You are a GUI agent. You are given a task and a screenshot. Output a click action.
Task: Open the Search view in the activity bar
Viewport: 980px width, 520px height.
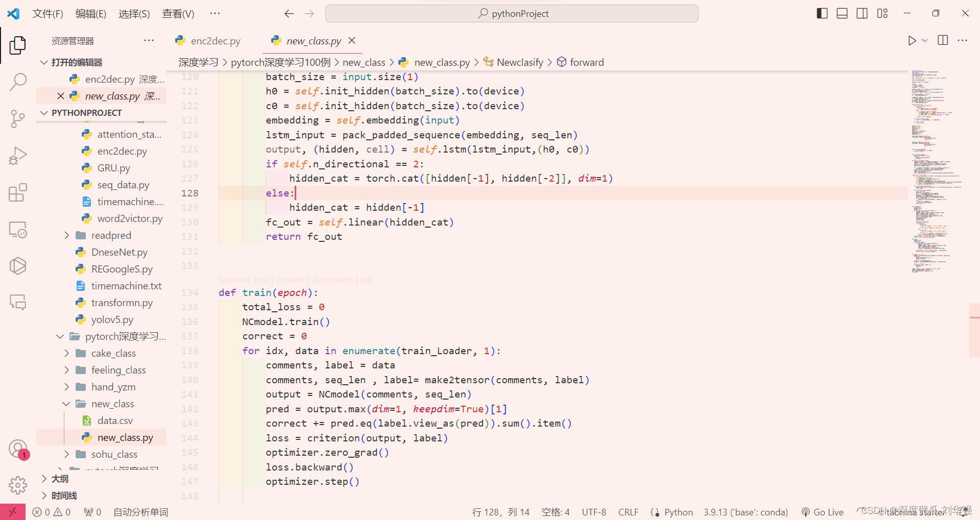[x=17, y=82]
